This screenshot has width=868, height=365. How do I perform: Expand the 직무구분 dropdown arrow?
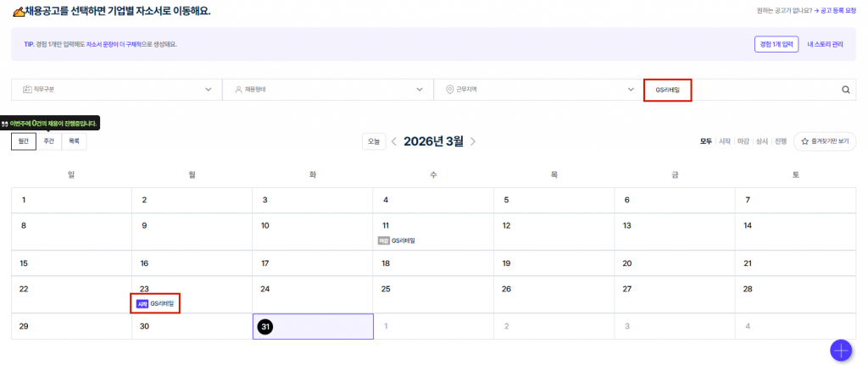(x=209, y=90)
